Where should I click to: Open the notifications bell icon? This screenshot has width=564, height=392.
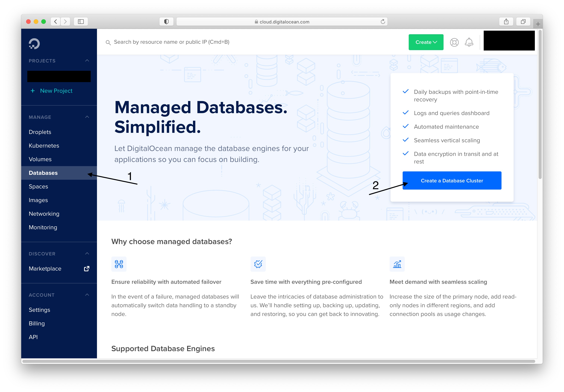pyautogui.click(x=469, y=42)
